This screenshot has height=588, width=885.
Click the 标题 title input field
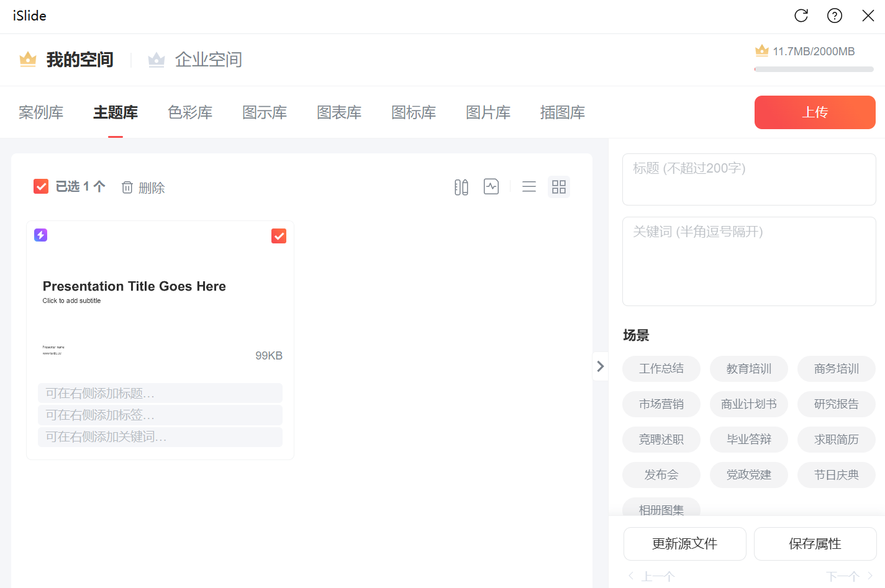coord(749,179)
